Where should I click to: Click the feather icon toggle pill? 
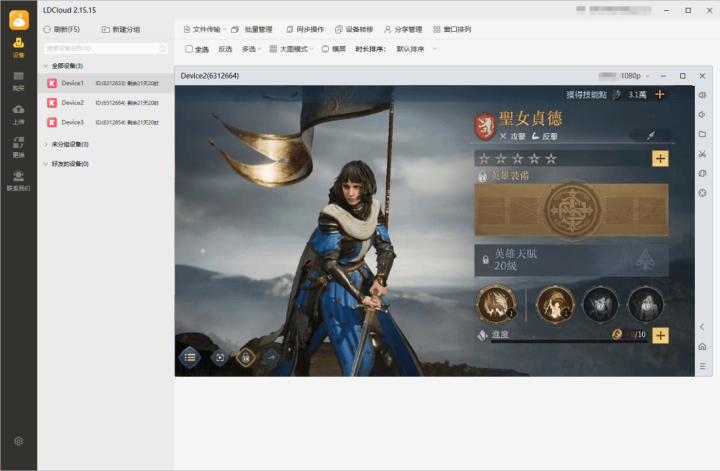point(651,135)
